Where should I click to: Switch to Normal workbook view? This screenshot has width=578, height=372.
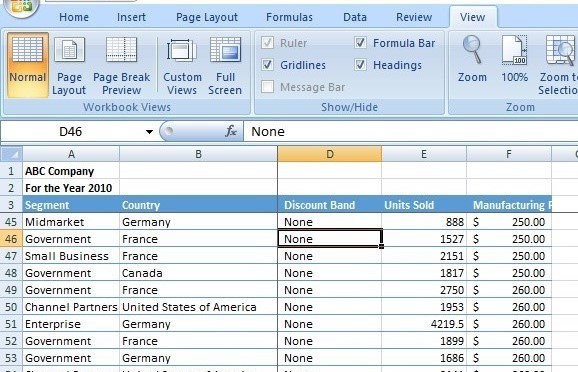(x=28, y=65)
